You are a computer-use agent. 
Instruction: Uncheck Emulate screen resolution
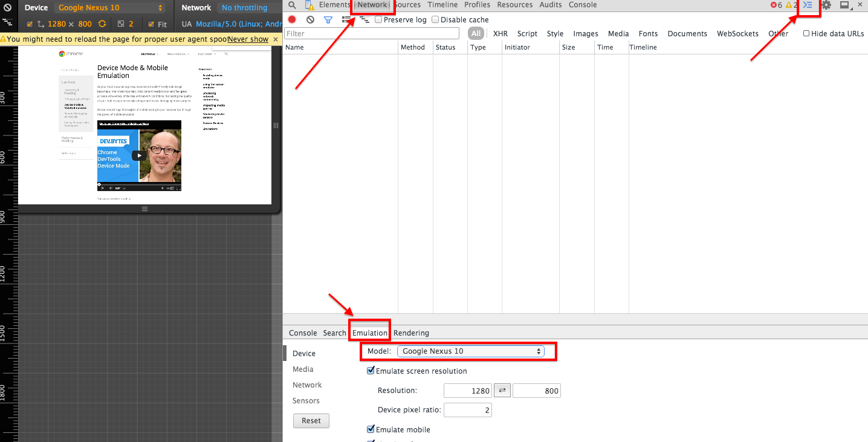pos(371,371)
